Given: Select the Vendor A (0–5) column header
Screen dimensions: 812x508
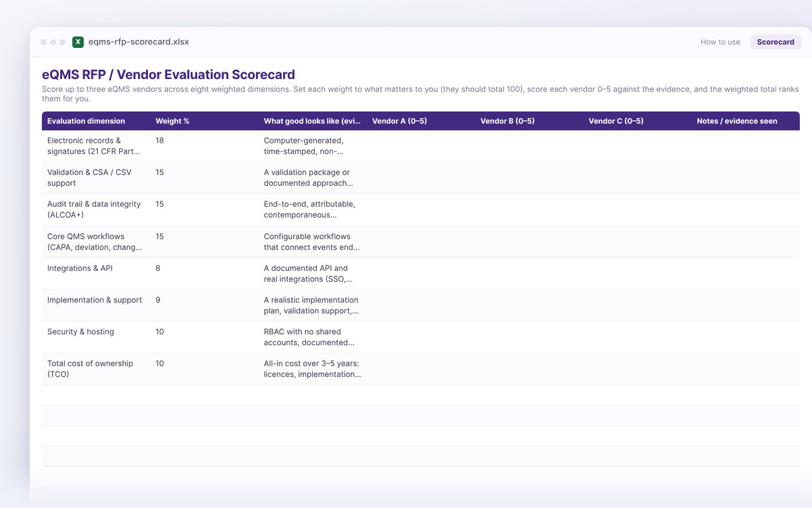Looking at the screenshot, I should 421,121.
